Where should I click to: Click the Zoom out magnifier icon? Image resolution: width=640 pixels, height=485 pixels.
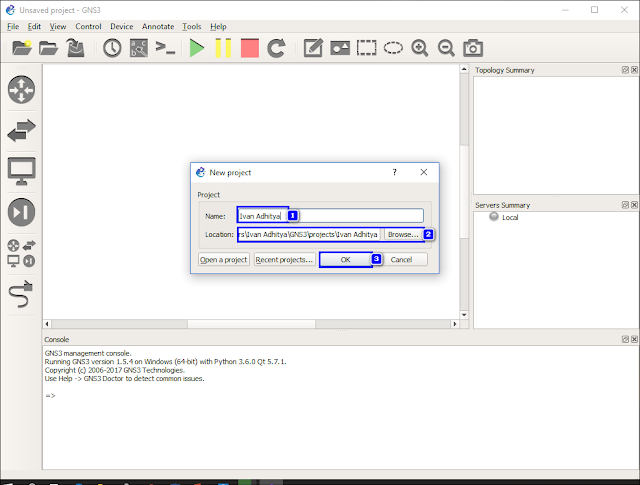[446, 48]
